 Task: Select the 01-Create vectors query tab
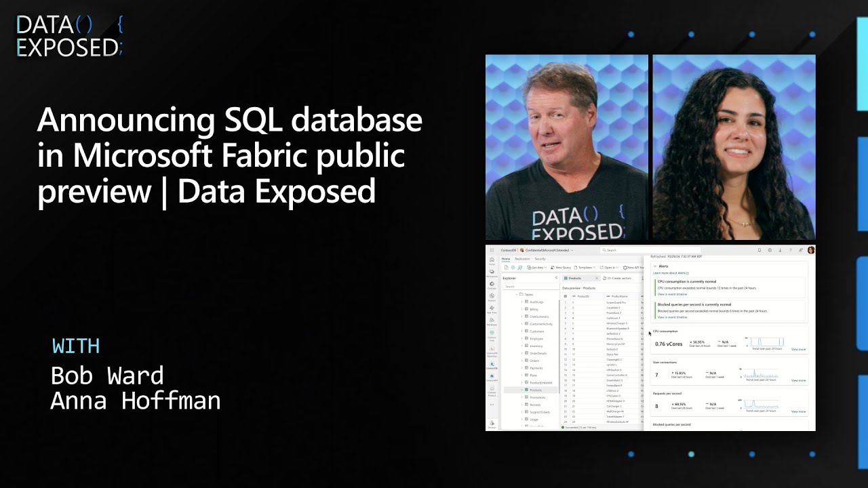617,278
